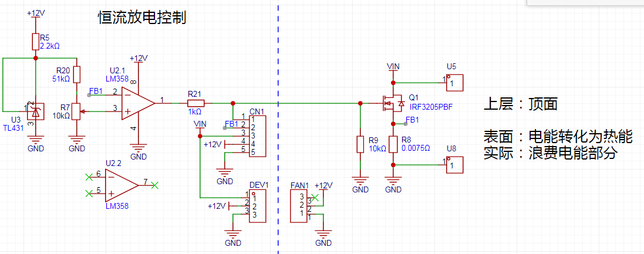644x254 pixels.
Task: Select the U2.1 op-amp triangle
Action: [x=138, y=103]
